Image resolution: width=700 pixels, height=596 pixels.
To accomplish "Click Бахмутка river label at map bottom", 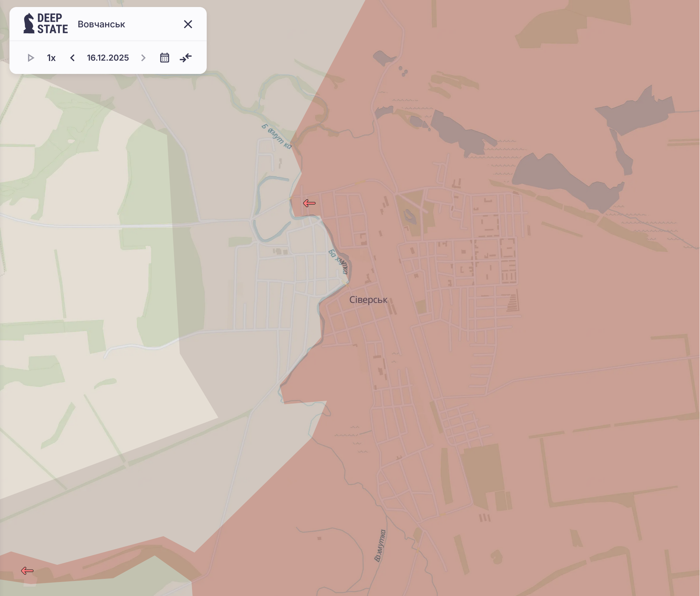I will pos(380,545).
